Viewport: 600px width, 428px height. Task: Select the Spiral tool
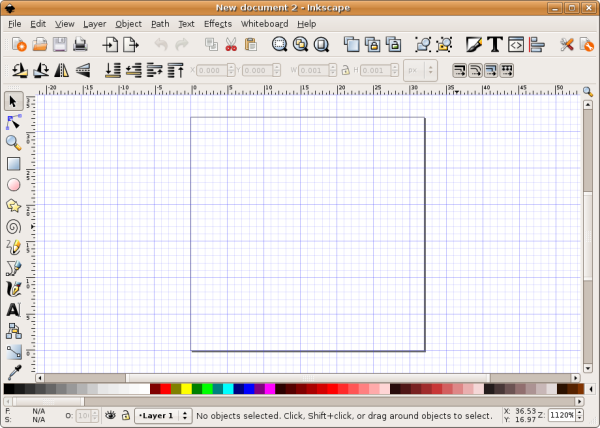13,226
